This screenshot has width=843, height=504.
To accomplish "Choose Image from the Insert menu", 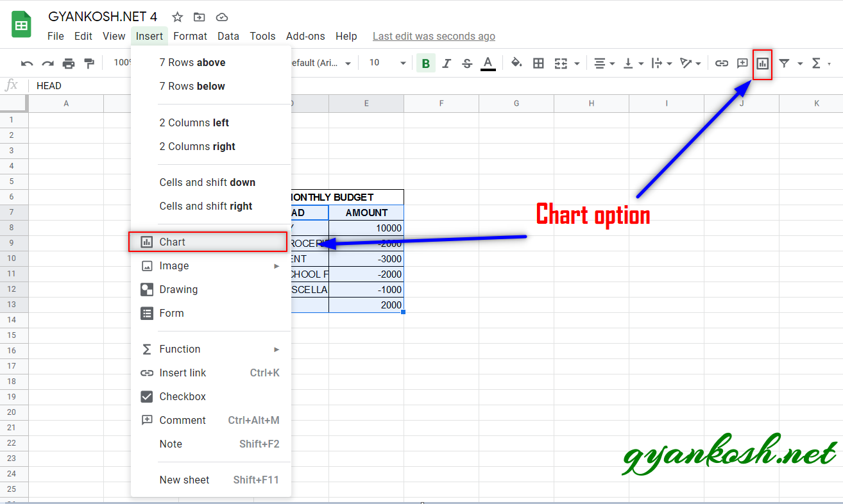I will [210, 265].
